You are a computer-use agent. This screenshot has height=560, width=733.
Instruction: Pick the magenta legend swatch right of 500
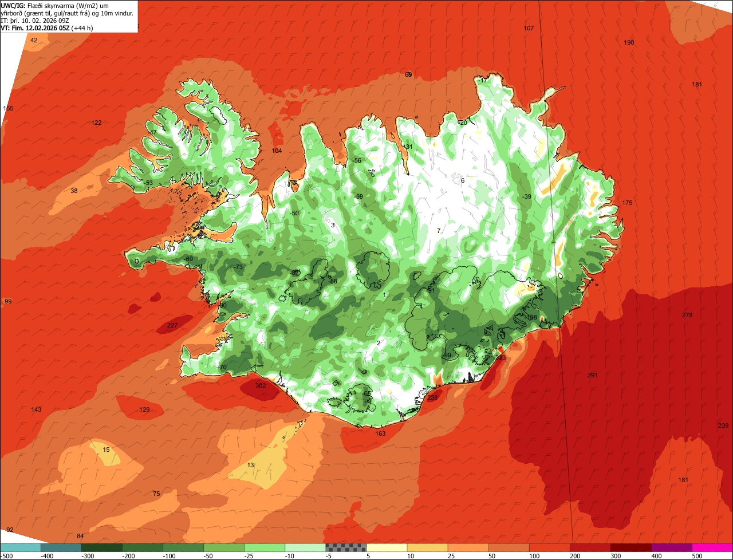[x=712, y=547]
